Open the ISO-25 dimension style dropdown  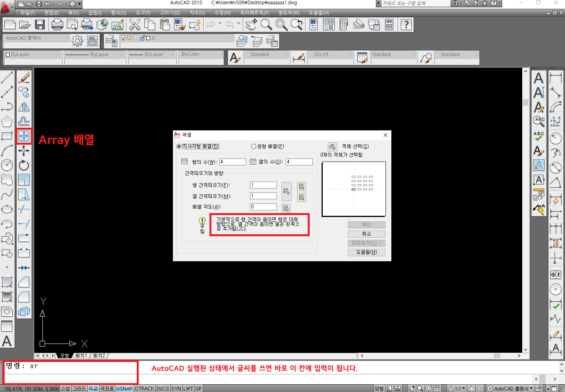tap(330, 55)
